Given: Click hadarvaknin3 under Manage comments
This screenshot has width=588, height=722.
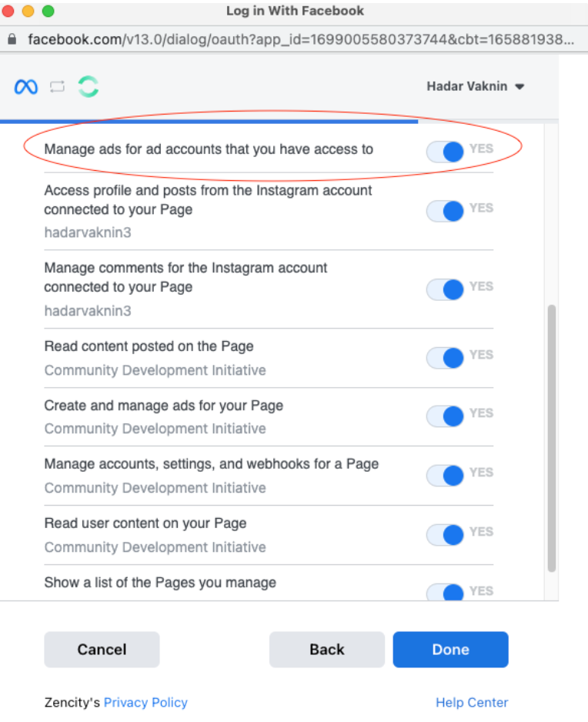Looking at the screenshot, I should (x=88, y=311).
